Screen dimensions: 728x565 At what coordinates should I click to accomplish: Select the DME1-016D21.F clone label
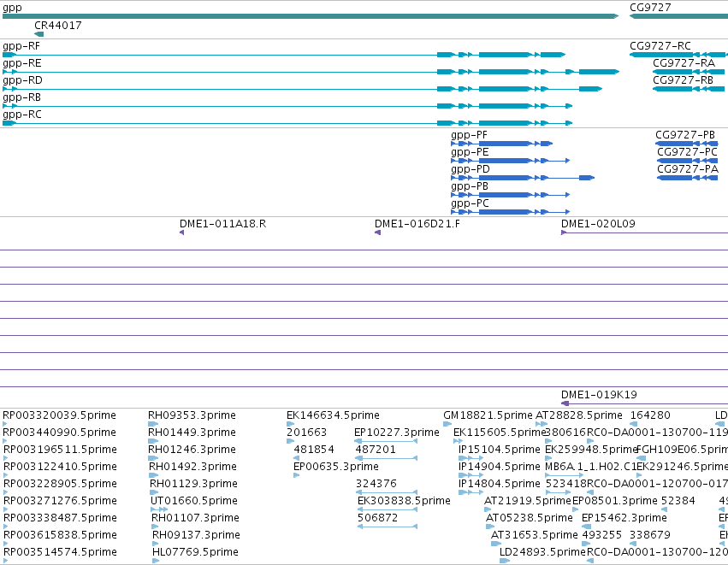(x=417, y=224)
